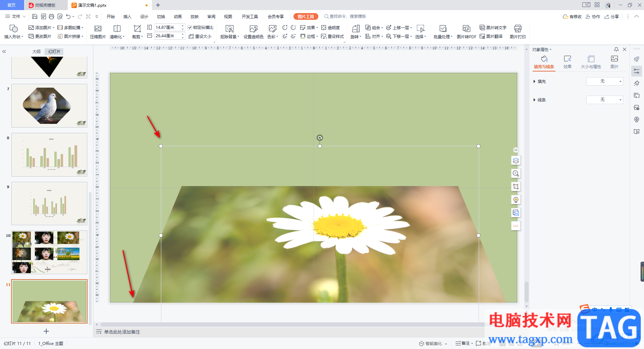Click the Picture Print (图片打印) icon
The width and height of the screenshot is (644, 349).
[x=518, y=29]
